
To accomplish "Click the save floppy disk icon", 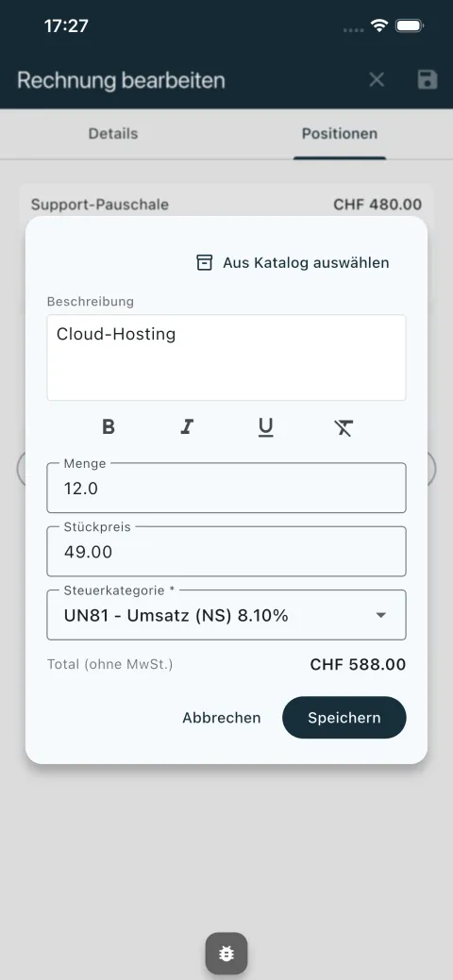I will pyautogui.click(x=428, y=80).
